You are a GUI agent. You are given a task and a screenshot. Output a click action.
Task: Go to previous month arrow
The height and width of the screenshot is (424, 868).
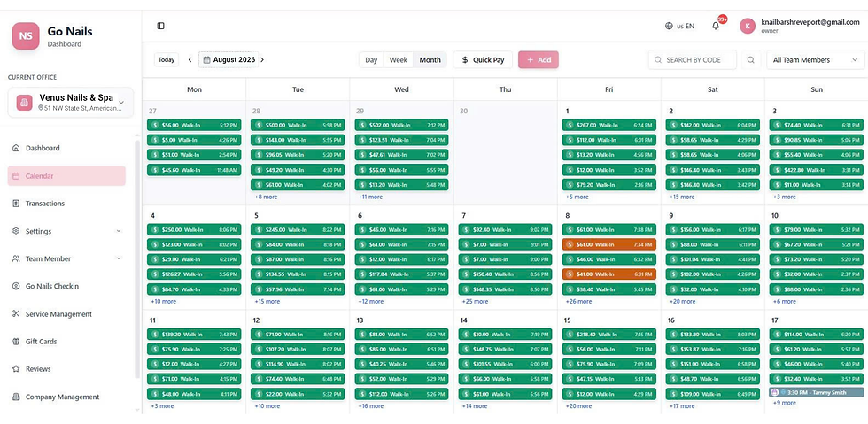tap(190, 60)
